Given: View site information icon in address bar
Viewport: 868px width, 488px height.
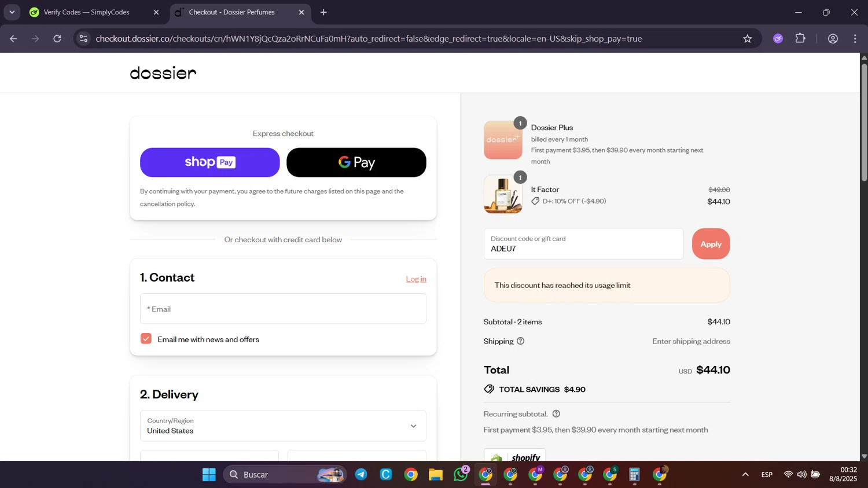Looking at the screenshot, I should (83, 39).
